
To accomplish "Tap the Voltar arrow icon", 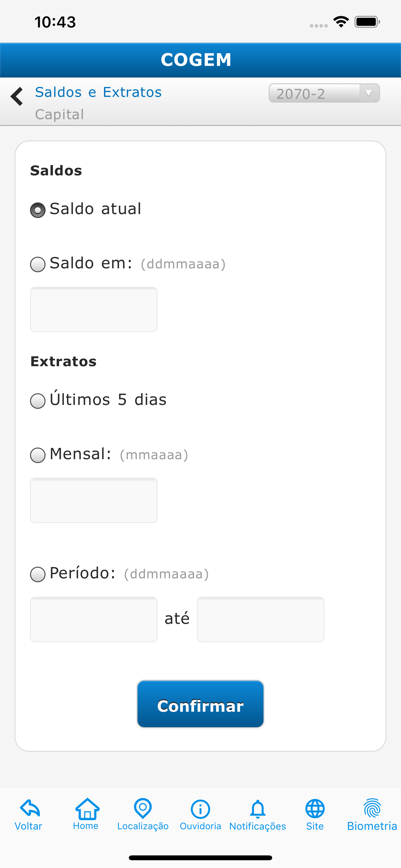I will [30, 808].
